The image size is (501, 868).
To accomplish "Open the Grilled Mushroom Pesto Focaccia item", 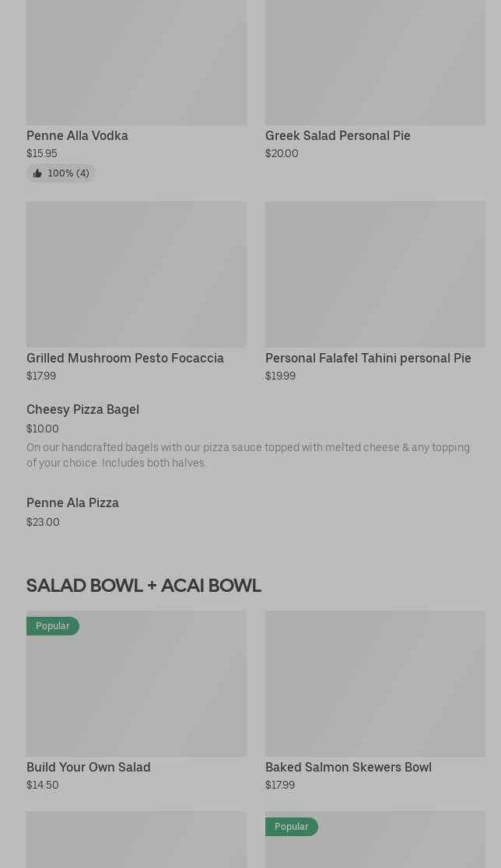I will (125, 358).
